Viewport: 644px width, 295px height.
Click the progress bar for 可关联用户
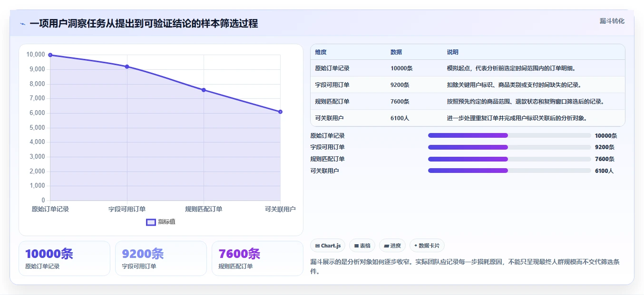pos(509,171)
